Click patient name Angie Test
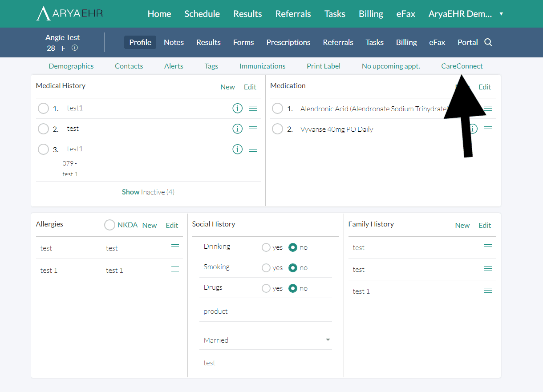Screen dimensions: 543x392 coord(63,37)
